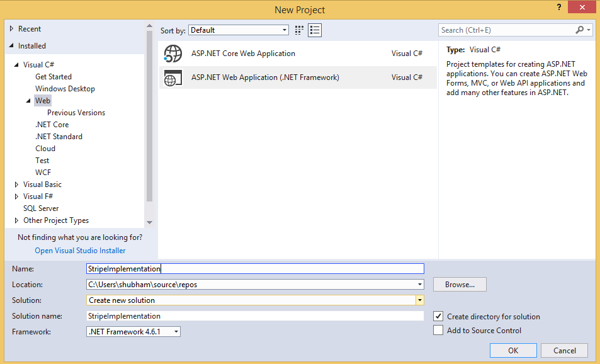
Task: Click the tree scrollbar up arrow
Action: [x=149, y=26]
